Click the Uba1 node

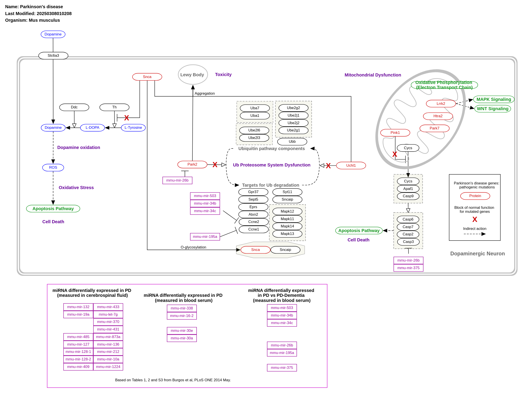click(x=255, y=115)
